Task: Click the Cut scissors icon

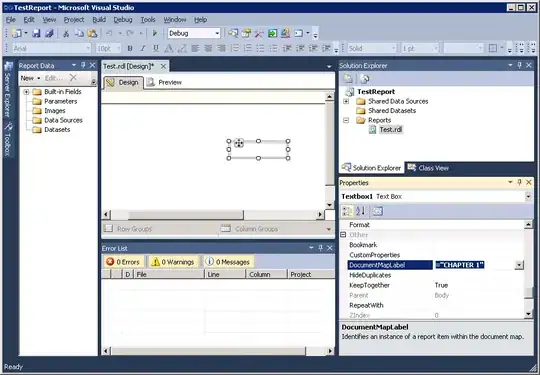Action: [66, 33]
